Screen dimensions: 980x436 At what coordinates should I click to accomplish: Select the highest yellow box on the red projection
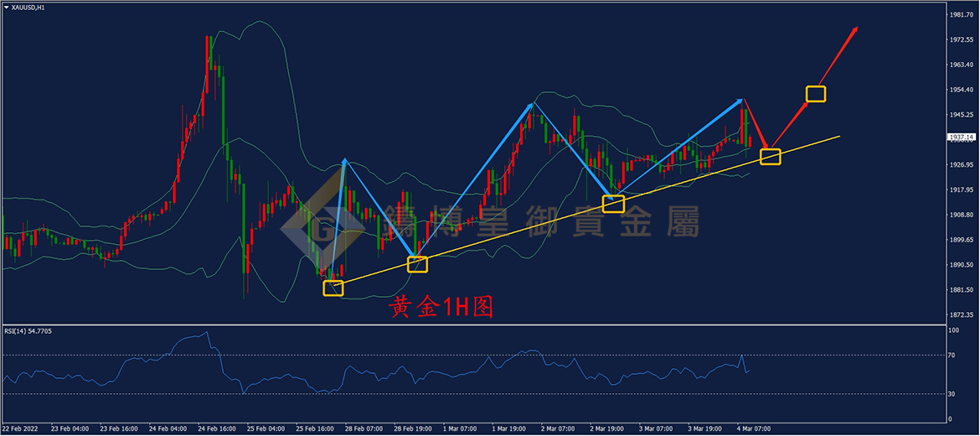tap(816, 94)
